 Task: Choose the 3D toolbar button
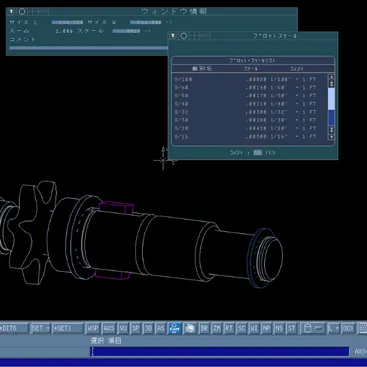[x=148, y=328]
